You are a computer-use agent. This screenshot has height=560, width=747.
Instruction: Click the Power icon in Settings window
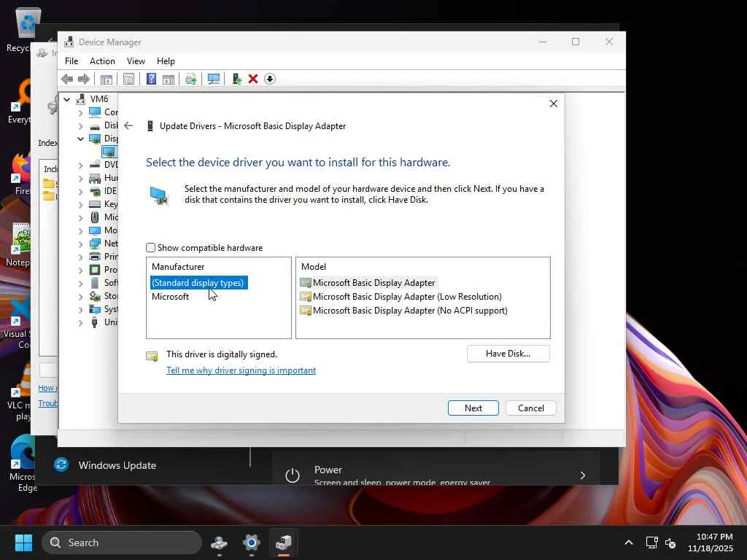(x=292, y=475)
